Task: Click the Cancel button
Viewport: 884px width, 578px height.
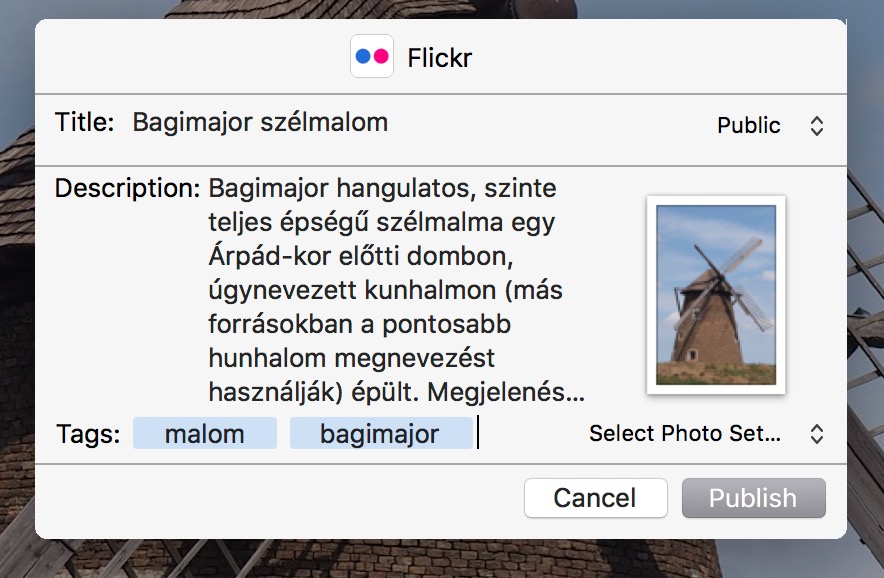Action: (595, 498)
